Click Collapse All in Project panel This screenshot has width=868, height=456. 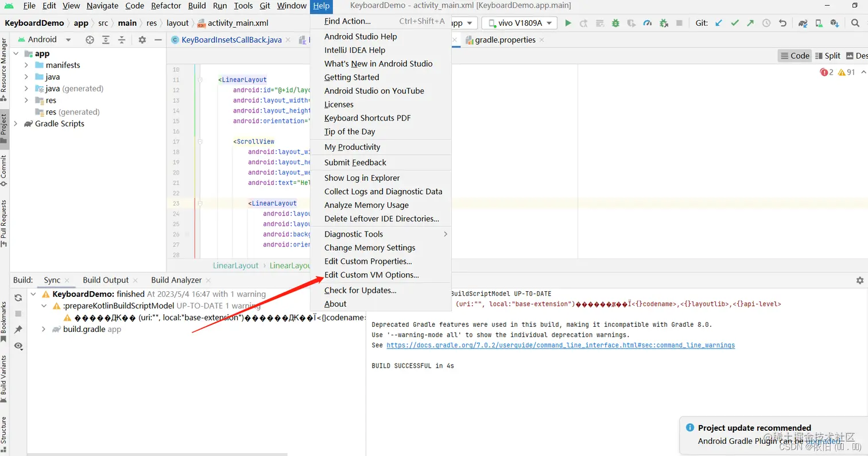click(121, 40)
